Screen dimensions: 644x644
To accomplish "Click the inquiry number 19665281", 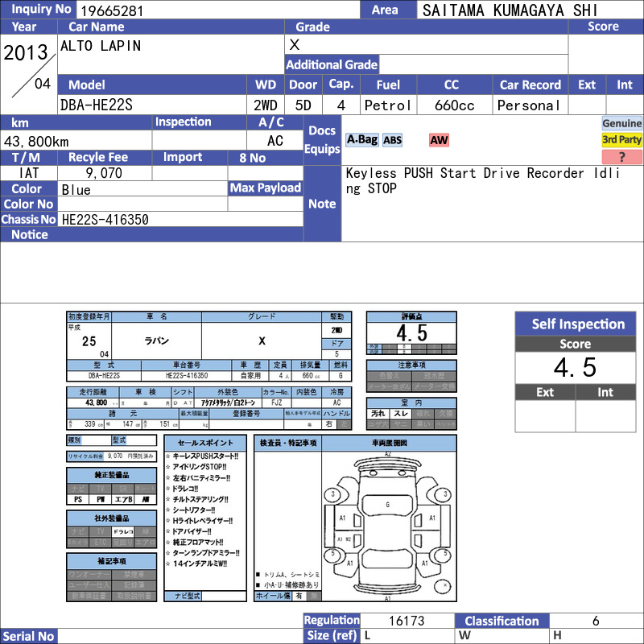I will [112, 11].
